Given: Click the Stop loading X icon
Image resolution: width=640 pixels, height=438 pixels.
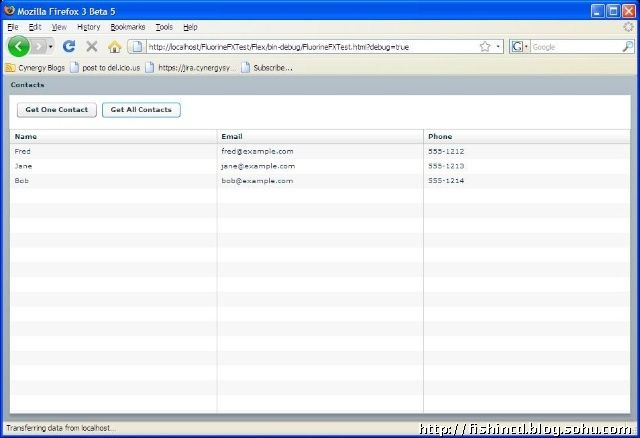Looking at the screenshot, I should (x=92, y=47).
